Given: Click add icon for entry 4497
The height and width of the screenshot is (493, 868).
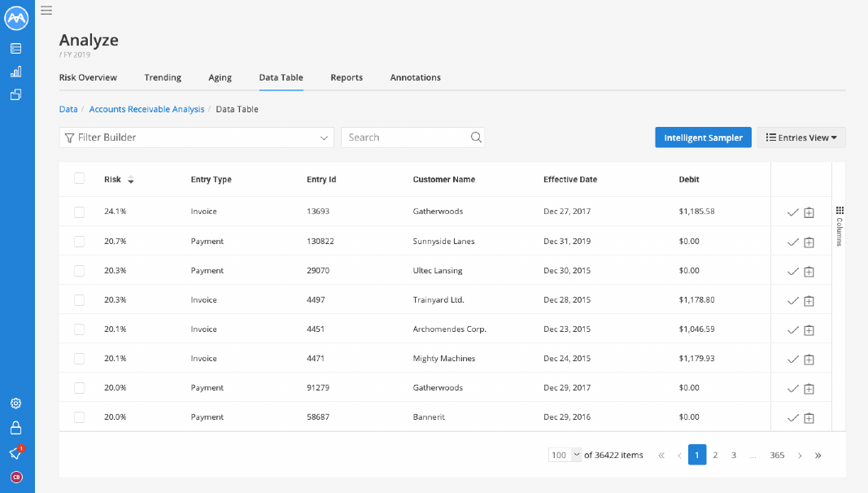Looking at the screenshot, I should coord(809,301).
